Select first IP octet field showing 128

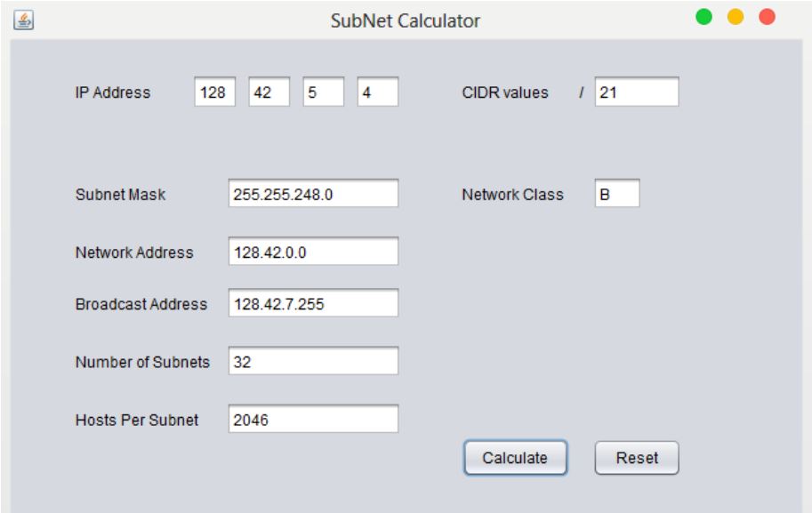(215, 92)
